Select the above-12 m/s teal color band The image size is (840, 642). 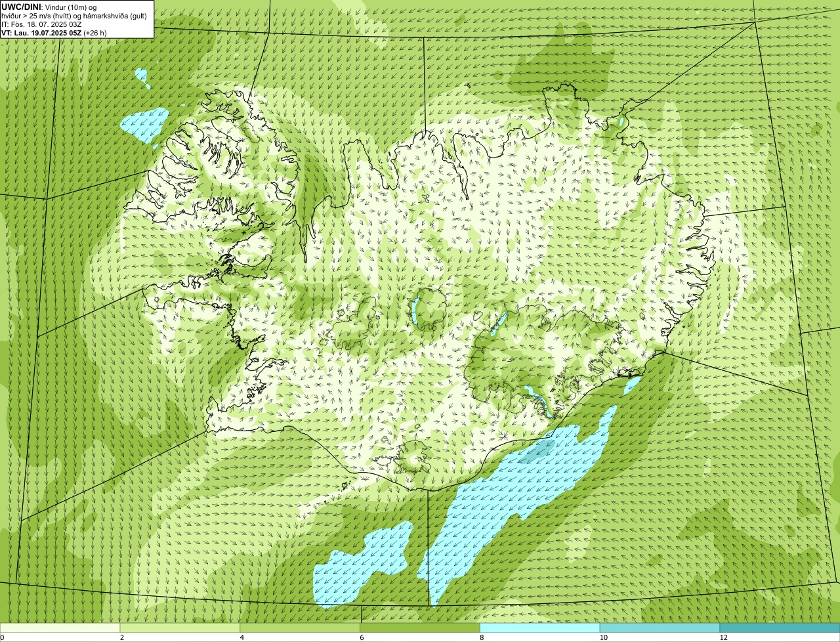(x=780, y=628)
